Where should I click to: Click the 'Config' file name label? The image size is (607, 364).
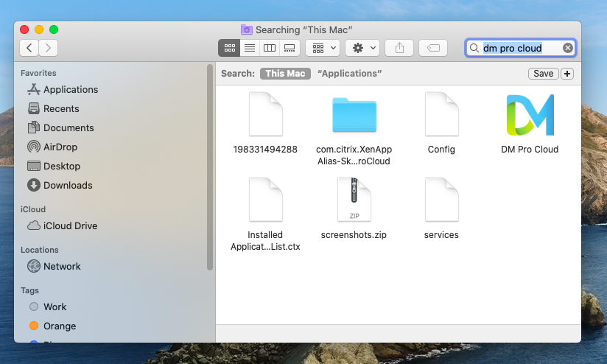441,150
